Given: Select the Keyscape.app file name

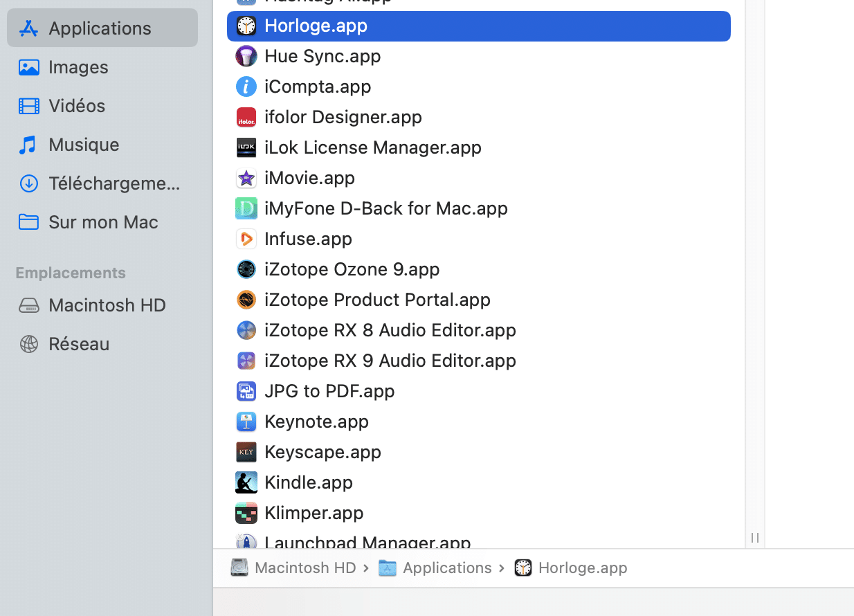Looking at the screenshot, I should 322,452.
